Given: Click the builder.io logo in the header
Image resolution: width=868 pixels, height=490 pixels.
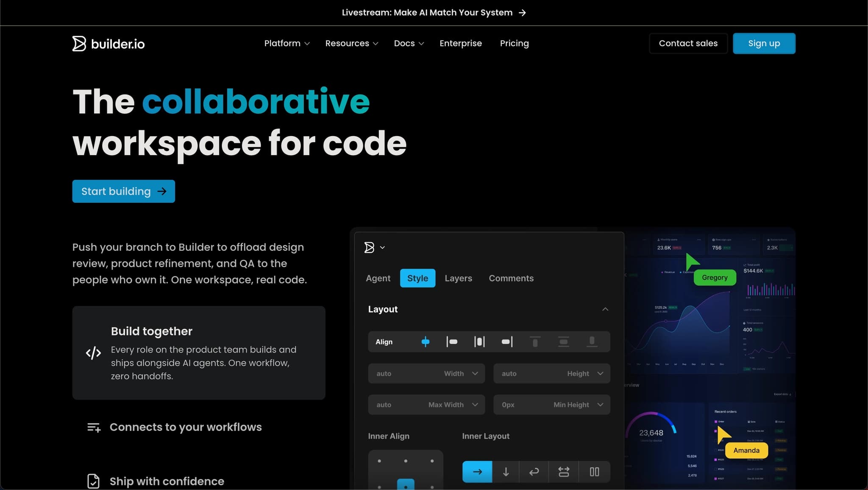Looking at the screenshot, I should click(x=108, y=43).
